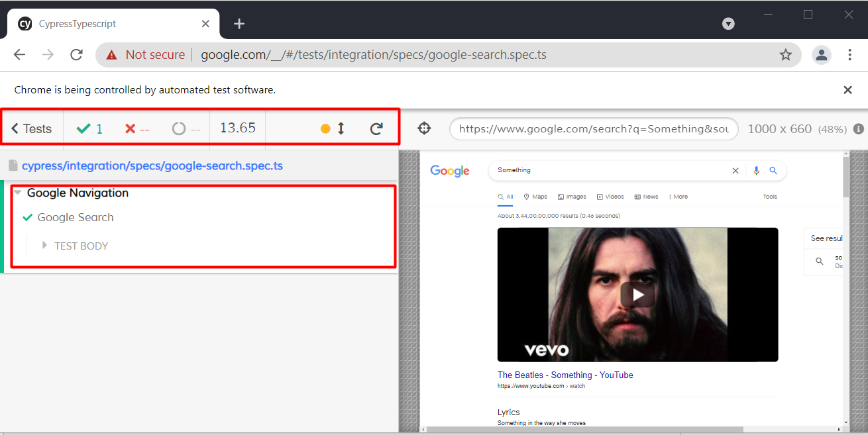
Task: Switch to the Videos tab
Action: coord(610,197)
